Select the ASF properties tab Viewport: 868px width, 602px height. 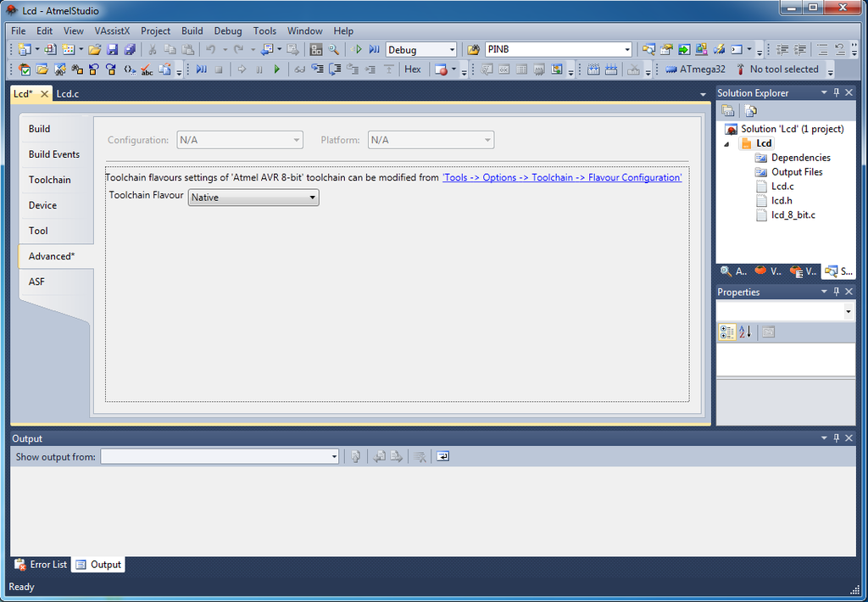36,281
